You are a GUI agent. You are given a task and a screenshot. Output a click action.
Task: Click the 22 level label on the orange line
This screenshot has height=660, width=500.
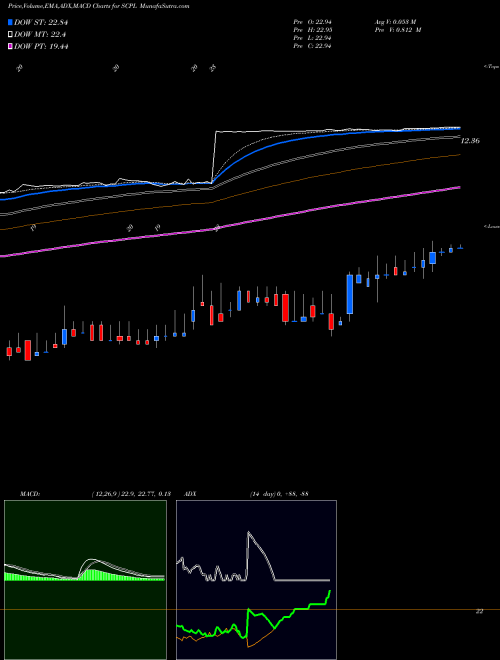[x=479, y=611]
